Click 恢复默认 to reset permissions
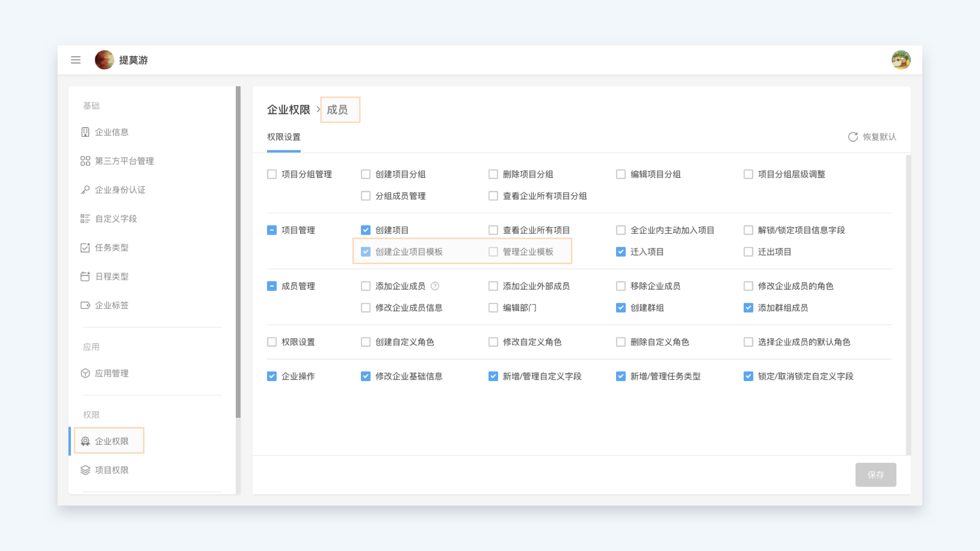 pos(872,137)
